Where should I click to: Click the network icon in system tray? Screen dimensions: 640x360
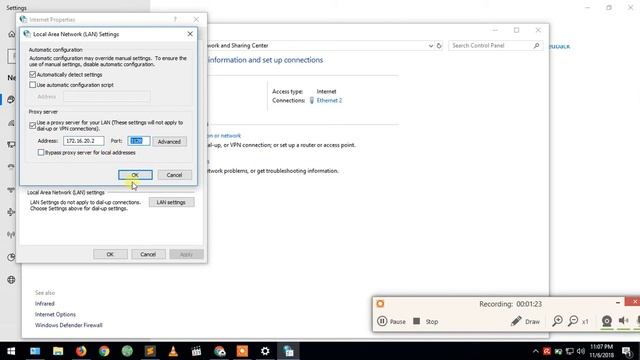569,351
